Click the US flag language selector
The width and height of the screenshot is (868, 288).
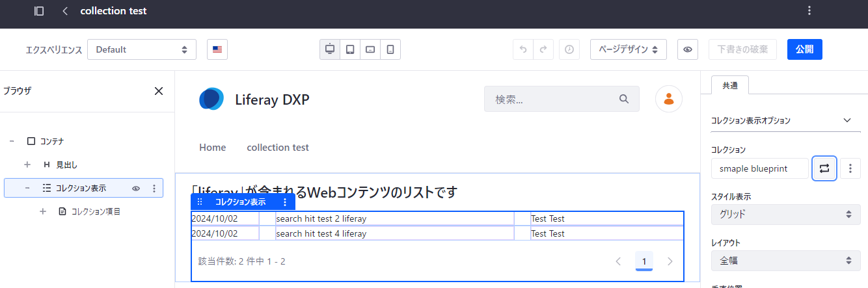point(217,49)
